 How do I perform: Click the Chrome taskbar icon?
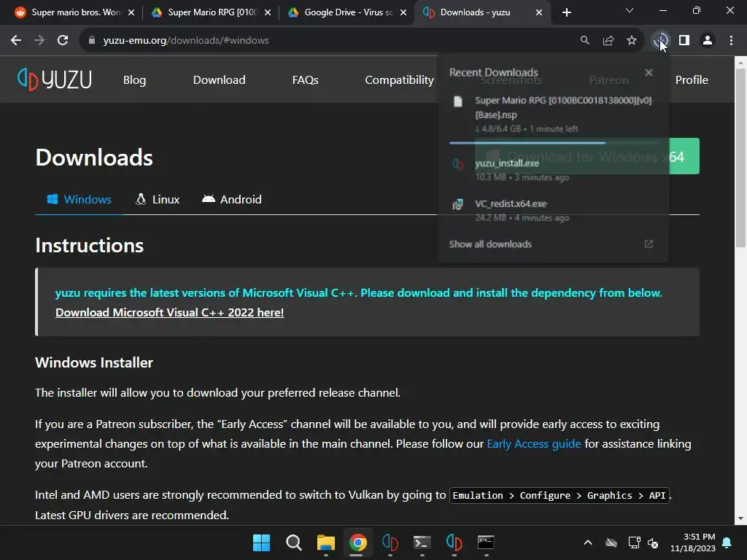pos(357,542)
